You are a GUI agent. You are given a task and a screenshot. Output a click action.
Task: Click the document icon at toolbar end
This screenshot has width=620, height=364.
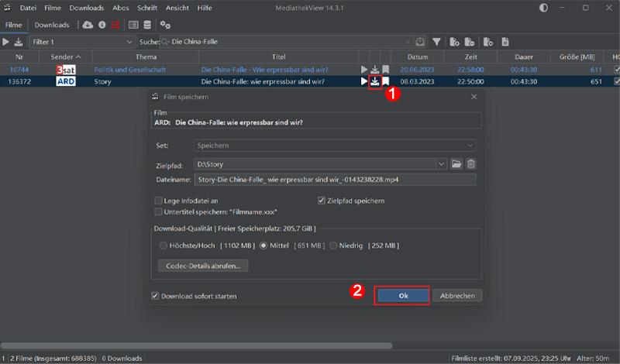(x=505, y=42)
